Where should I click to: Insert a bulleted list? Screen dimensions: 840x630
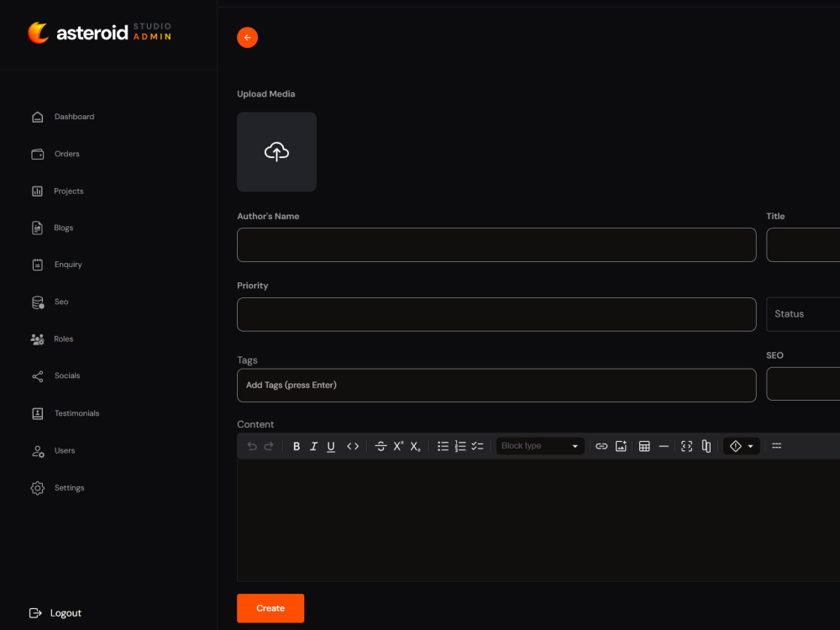pyautogui.click(x=443, y=446)
